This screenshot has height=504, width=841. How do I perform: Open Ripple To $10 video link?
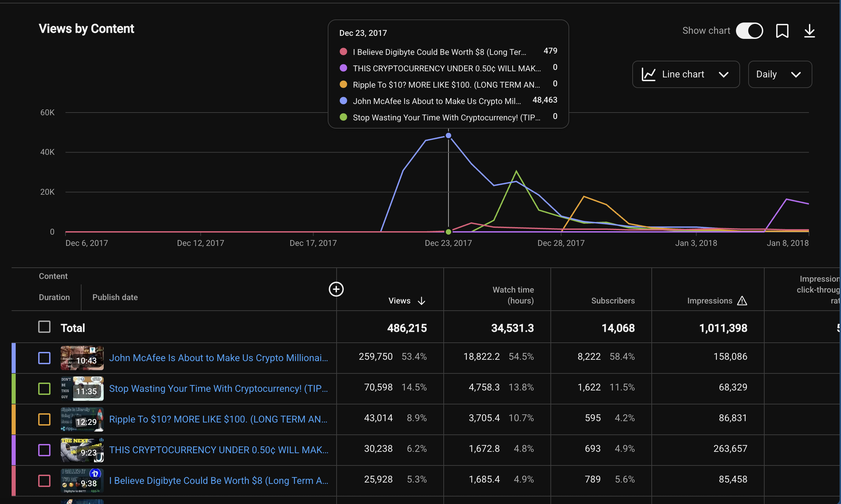pyautogui.click(x=218, y=419)
